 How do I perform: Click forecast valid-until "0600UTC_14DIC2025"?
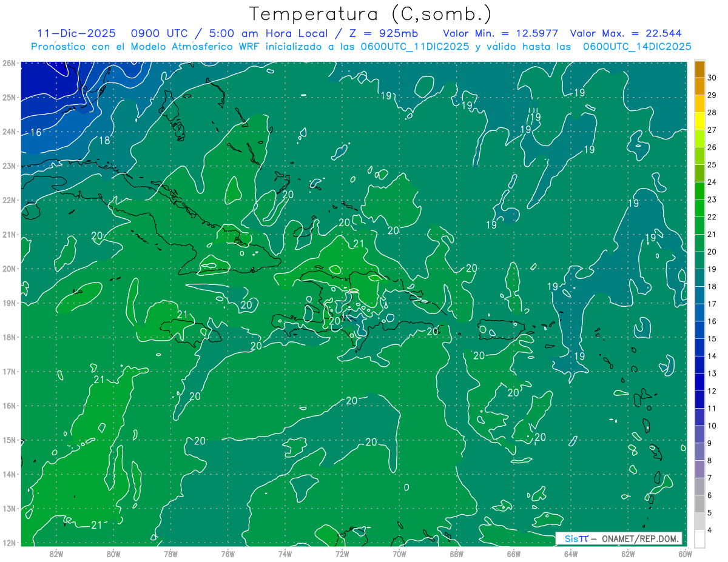637,47
